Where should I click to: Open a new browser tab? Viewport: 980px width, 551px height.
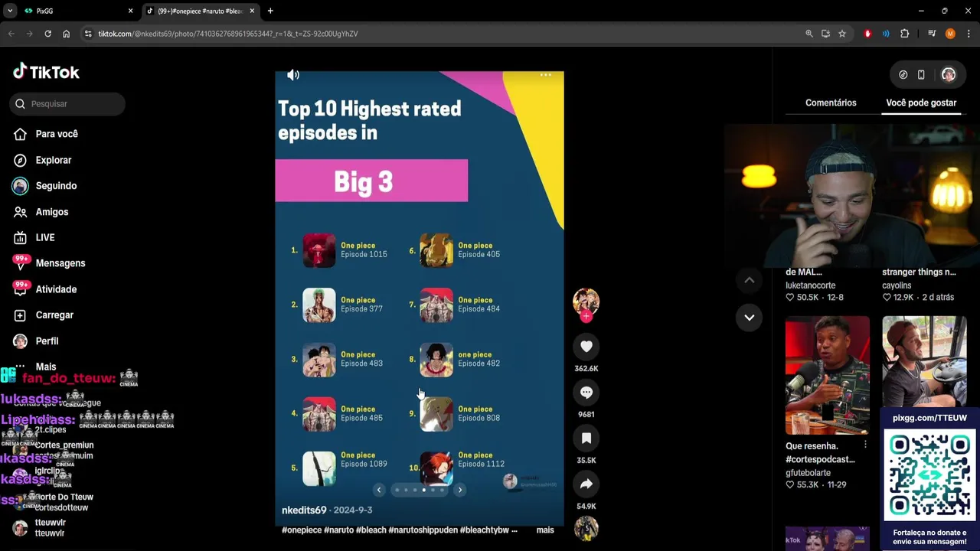point(270,11)
